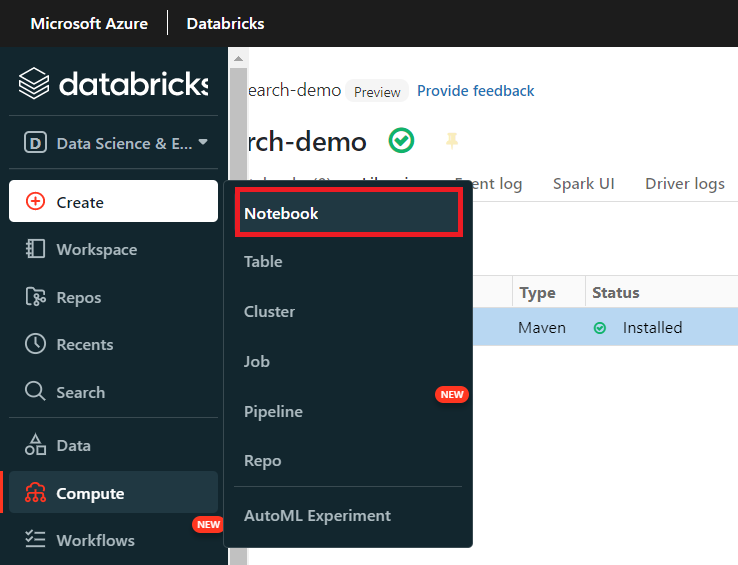This screenshot has width=738, height=565.
Task: Click the Compute cluster icon
Action: 35,492
